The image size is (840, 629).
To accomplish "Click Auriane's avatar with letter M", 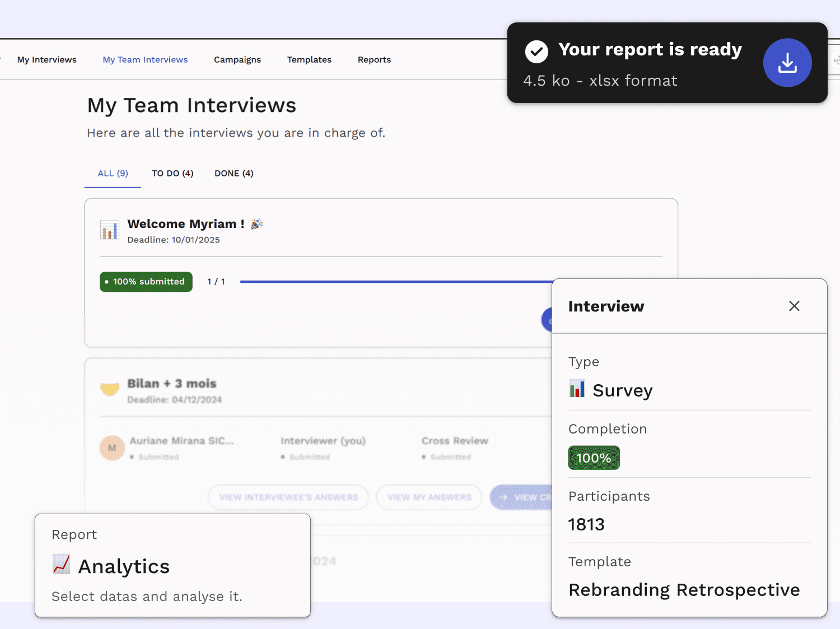I will coord(112,448).
